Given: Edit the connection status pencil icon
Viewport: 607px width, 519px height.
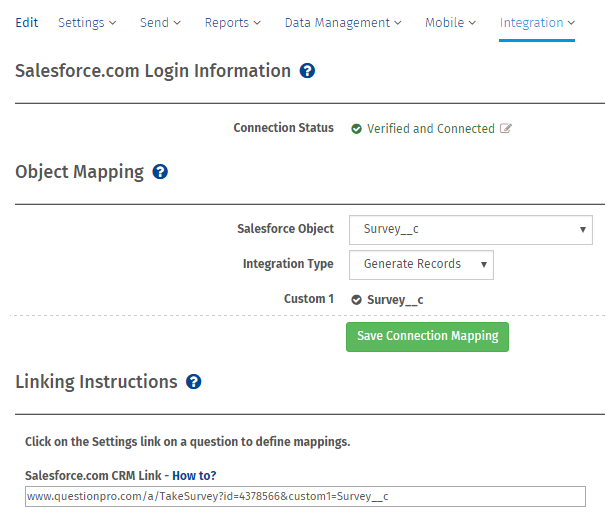Looking at the screenshot, I should click(506, 128).
